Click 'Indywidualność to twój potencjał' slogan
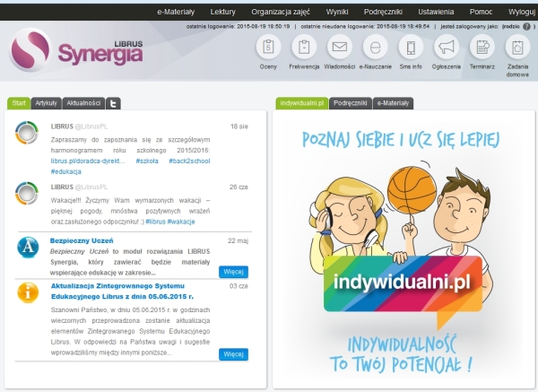 coord(401,354)
